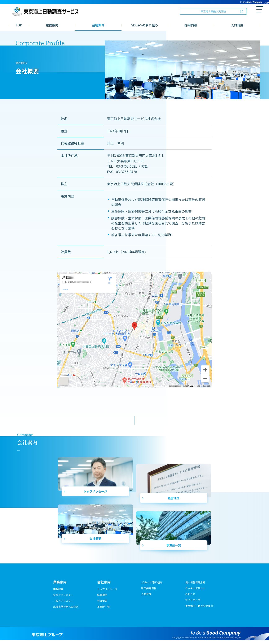Open footer SDGsへの取り組み link

coord(152,583)
